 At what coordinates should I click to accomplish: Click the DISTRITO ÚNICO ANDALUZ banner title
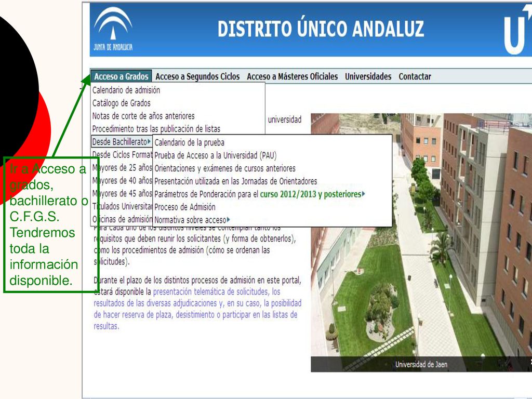[321, 29]
